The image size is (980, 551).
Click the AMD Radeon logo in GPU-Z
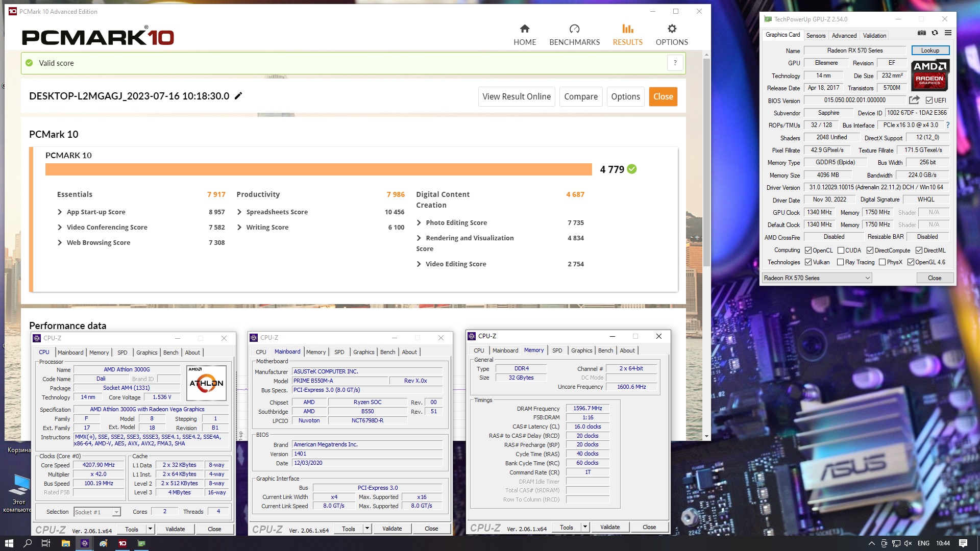(930, 75)
